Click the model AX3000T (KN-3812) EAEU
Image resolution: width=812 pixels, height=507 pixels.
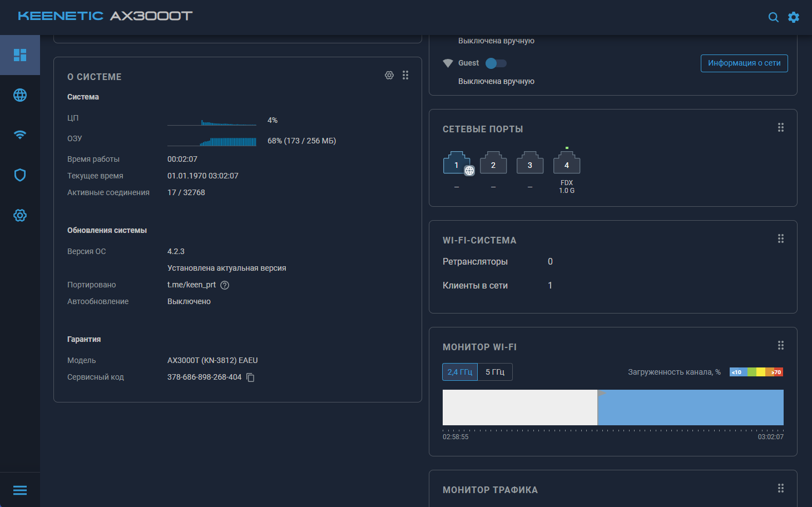pyautogui.click(x=212, y=360)
